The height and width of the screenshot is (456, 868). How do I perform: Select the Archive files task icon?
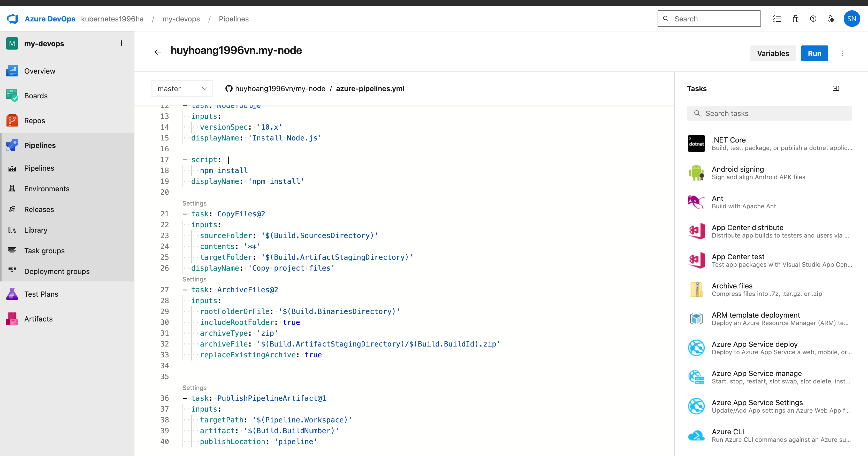click(x=696, y=289)
